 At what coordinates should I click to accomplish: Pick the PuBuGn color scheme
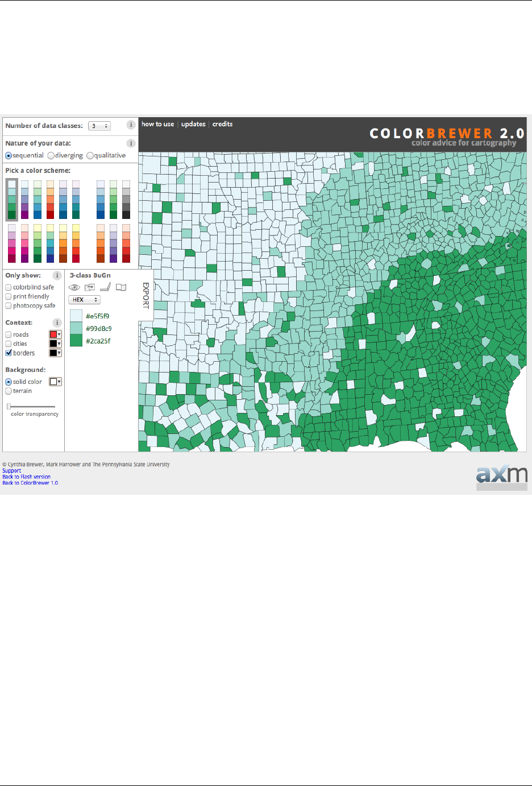(76, 200)
